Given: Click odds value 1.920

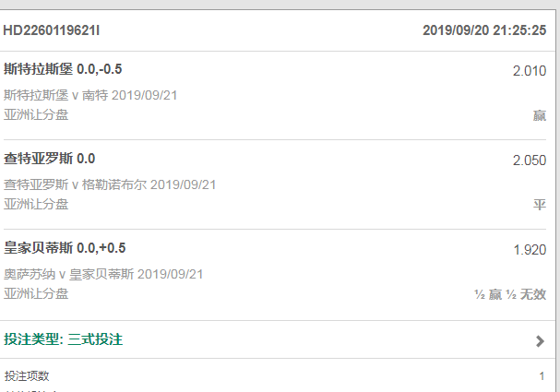Looking at the screenshot, I should point(530,249).
